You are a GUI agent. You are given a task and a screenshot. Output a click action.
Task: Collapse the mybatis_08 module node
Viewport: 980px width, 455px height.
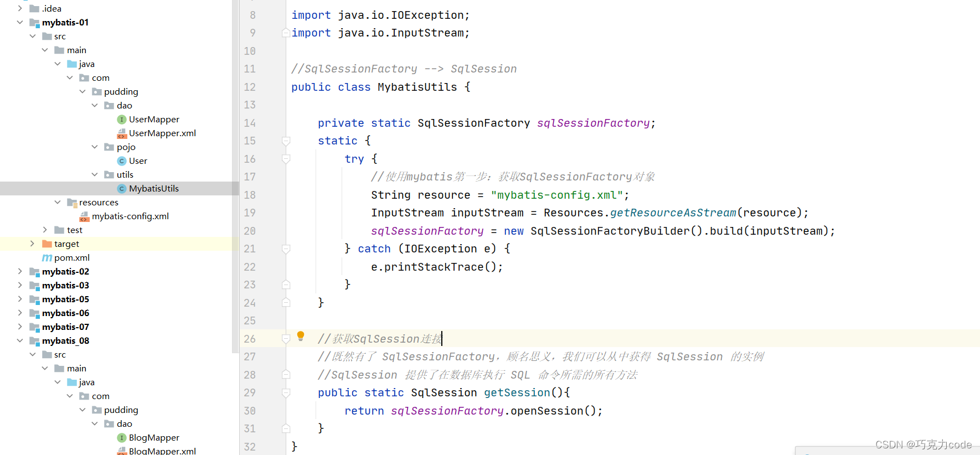[20, 341]
